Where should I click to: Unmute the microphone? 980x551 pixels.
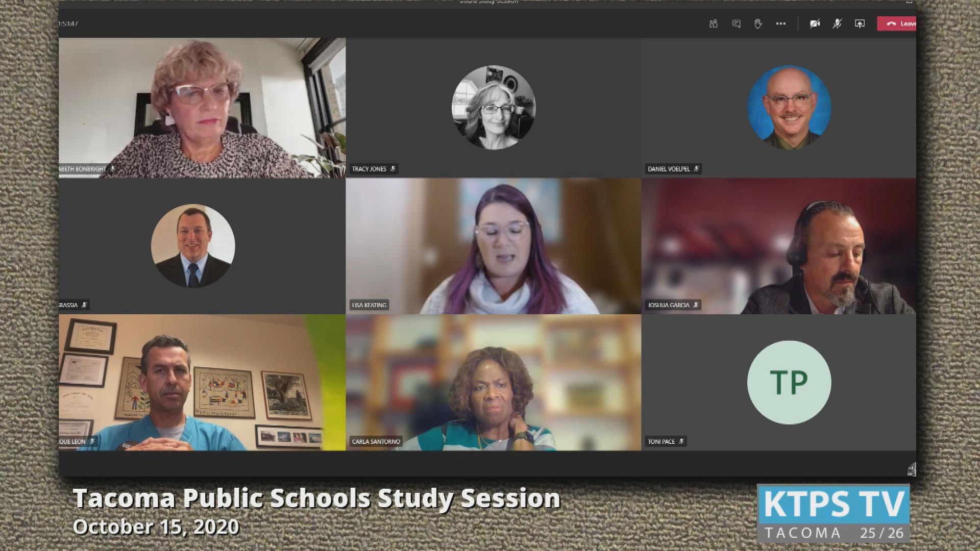tap(837, 23)
